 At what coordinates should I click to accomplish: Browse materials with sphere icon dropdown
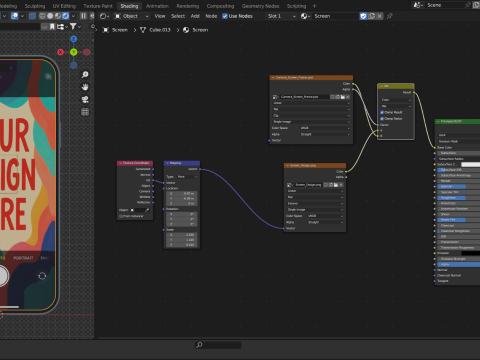pyautogui.click(x=305, y=16)
